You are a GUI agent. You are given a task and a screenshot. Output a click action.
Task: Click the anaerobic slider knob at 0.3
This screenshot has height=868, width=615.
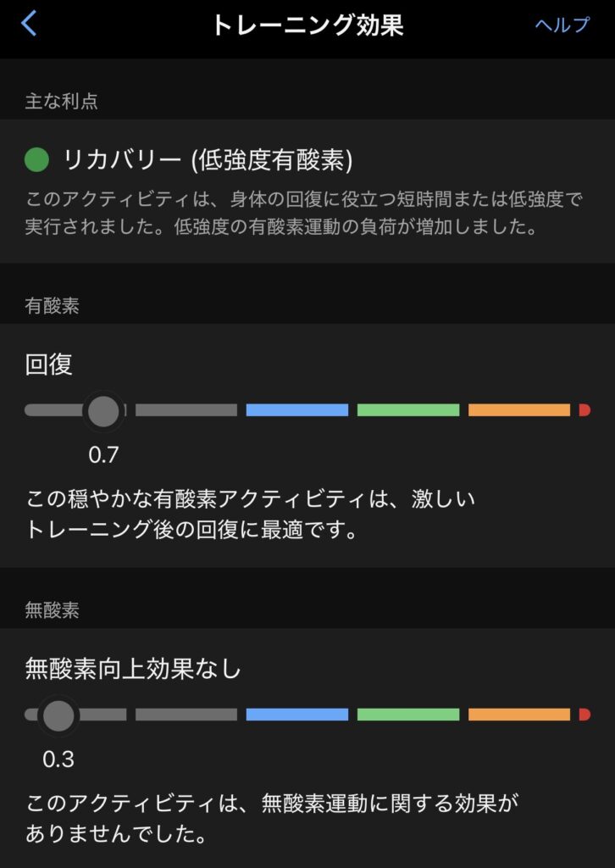pos(58,715)
